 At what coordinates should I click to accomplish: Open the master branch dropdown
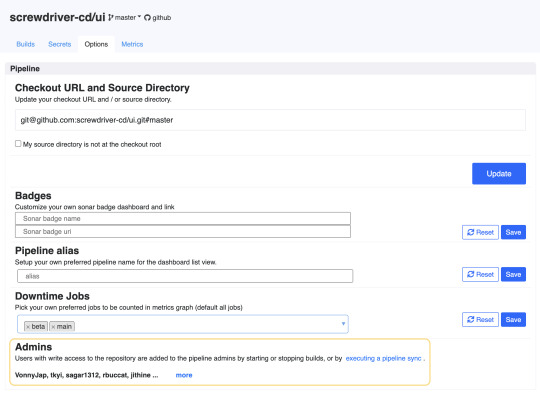(125, 17)
